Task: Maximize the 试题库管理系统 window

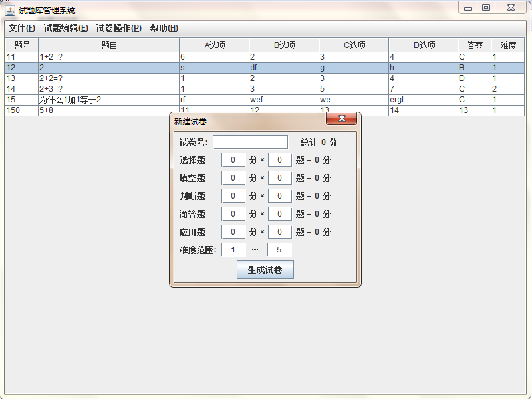Action: [486, 7]
